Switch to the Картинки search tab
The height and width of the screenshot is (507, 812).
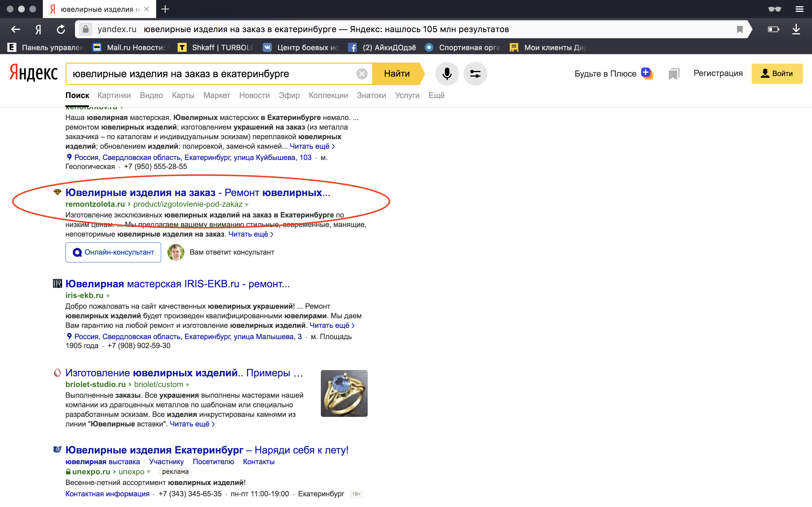[x=114, y=95]
